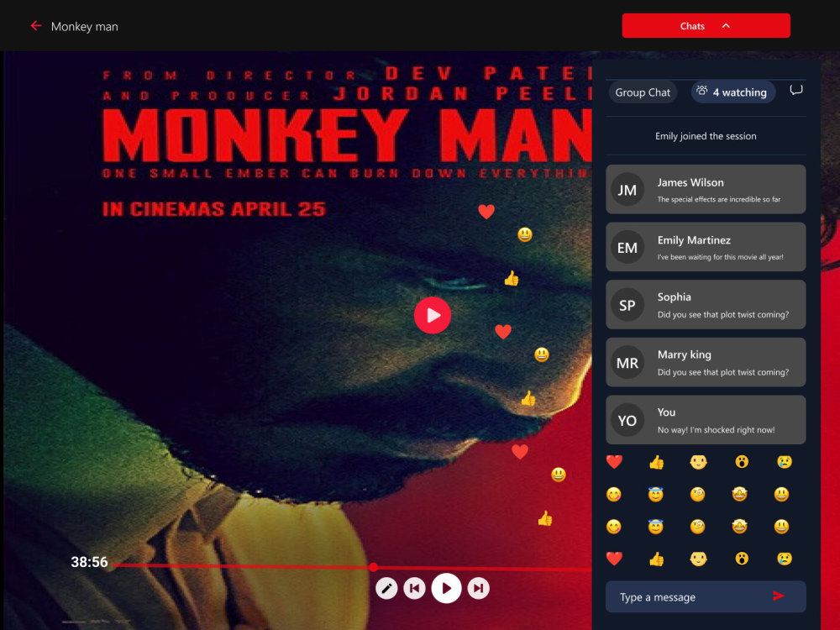This screenshot has height=630, width=840.
Task: Click the large red play button over video
Action: point(433,316)
